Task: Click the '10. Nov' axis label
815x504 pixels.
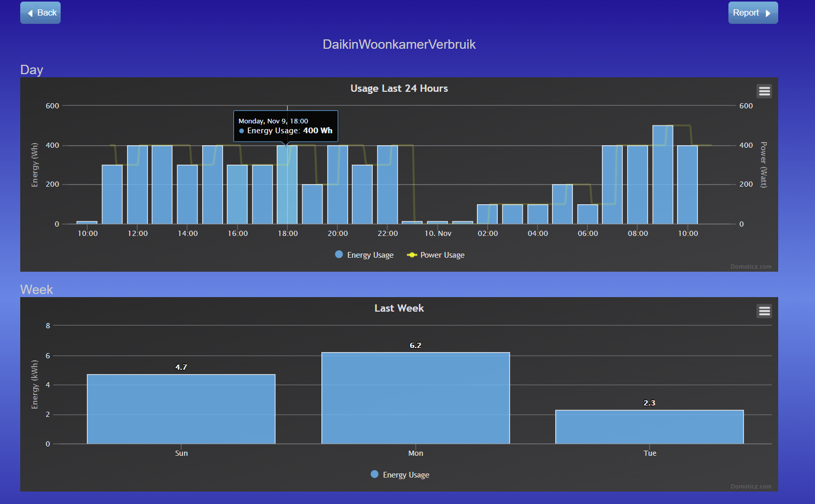Action: tap(438, 233)
